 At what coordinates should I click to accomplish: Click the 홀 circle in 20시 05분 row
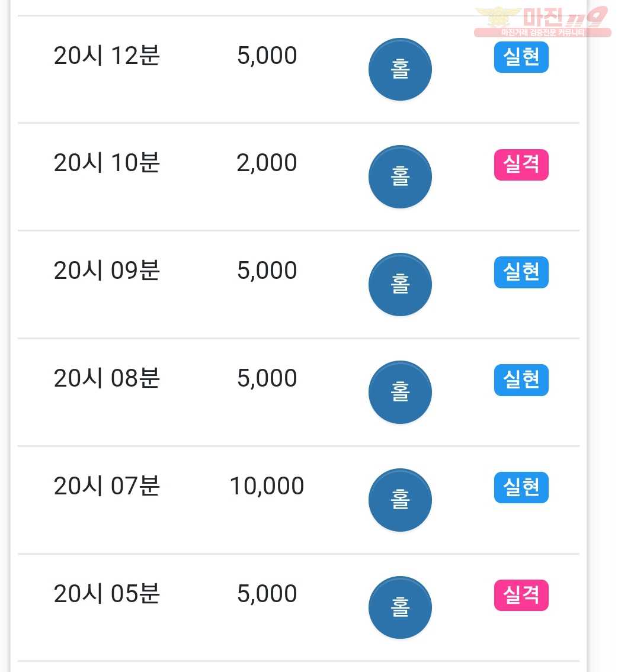click(400, 607)
